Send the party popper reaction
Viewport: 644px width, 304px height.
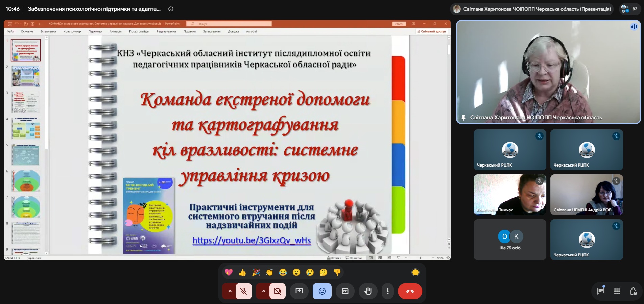tap(256, 272)
